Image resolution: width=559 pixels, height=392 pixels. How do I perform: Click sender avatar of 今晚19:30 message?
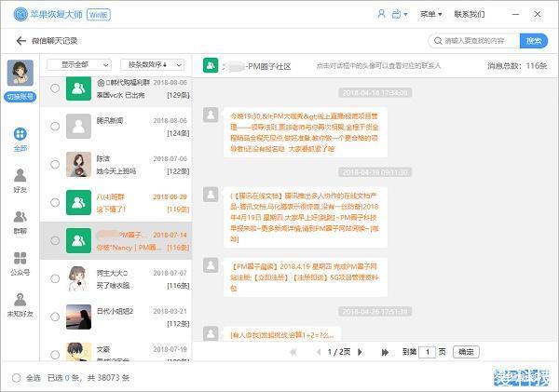(x=211, y=115)
